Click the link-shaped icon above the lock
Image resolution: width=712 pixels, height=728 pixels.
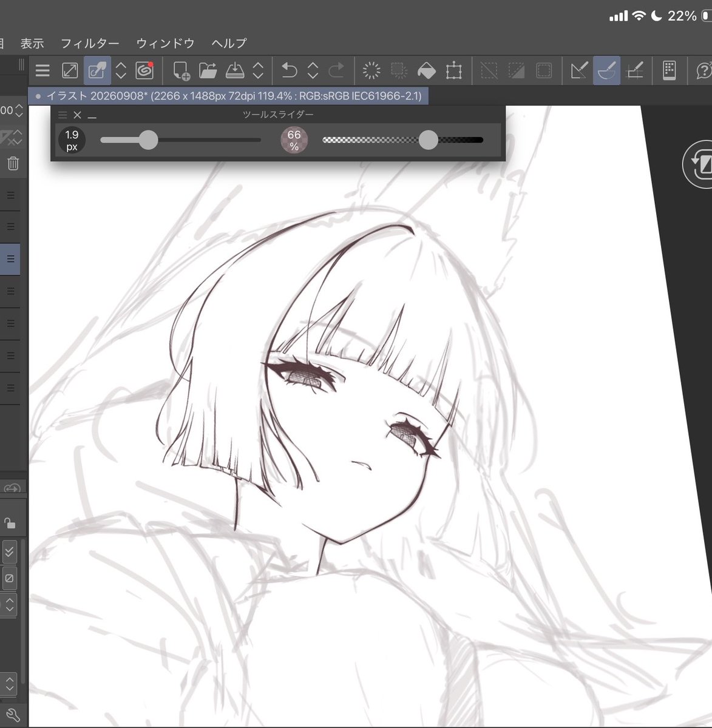point(12,488)
